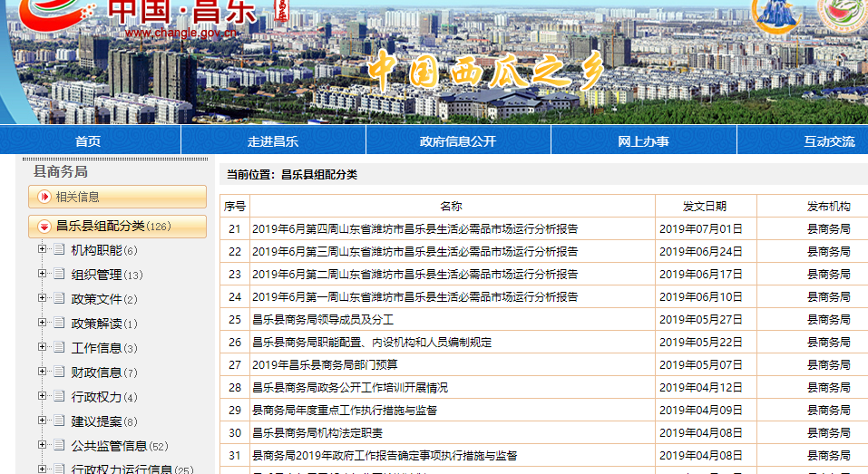Open the 政策解读 category
868x474 pixels.
coord(96,324)
